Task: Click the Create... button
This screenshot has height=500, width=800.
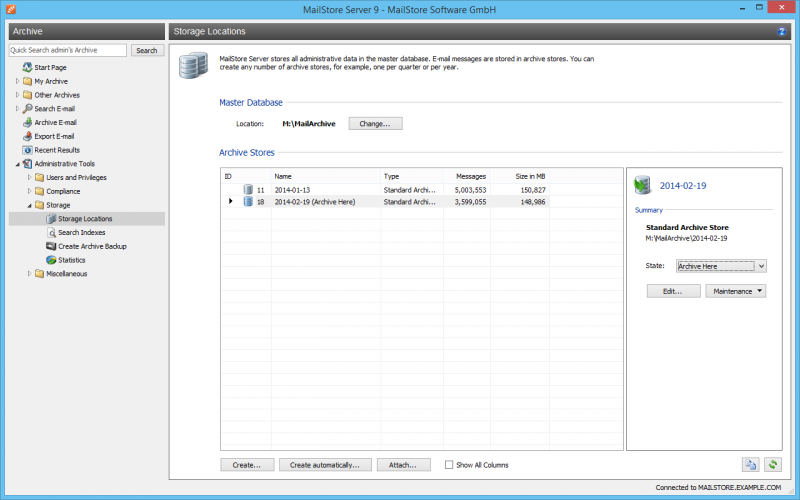Action: pos(247,465)
